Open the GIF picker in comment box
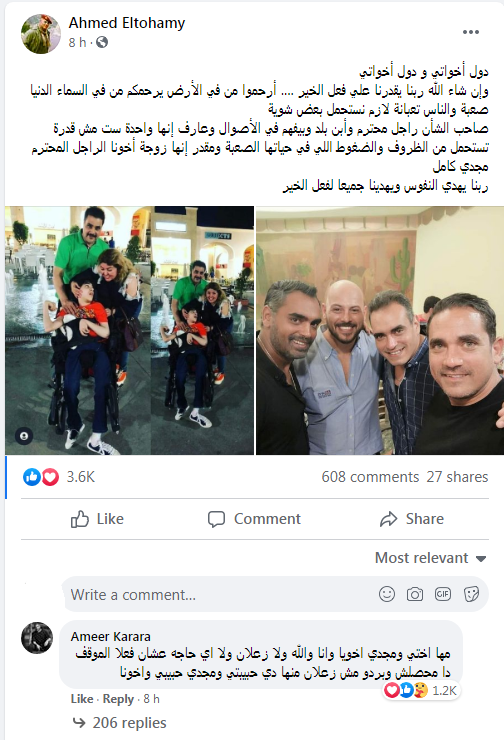Screen dimensions: 504x740 (443, 594)
